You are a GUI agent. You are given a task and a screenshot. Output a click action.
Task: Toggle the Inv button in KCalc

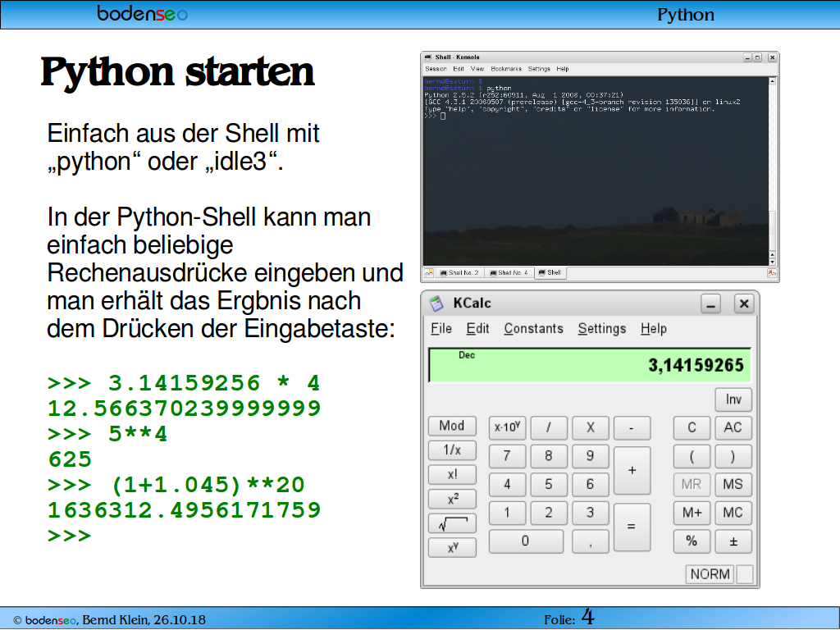pyautogui.click(x=733, y=399)
